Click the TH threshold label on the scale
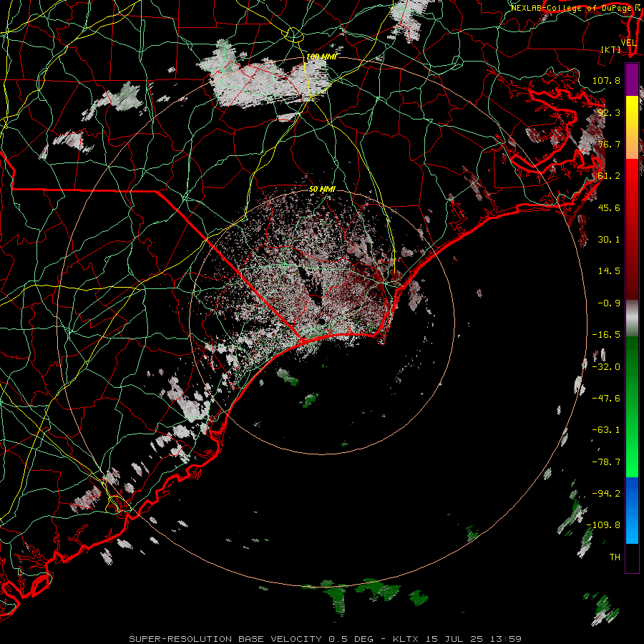 [615, 557]
